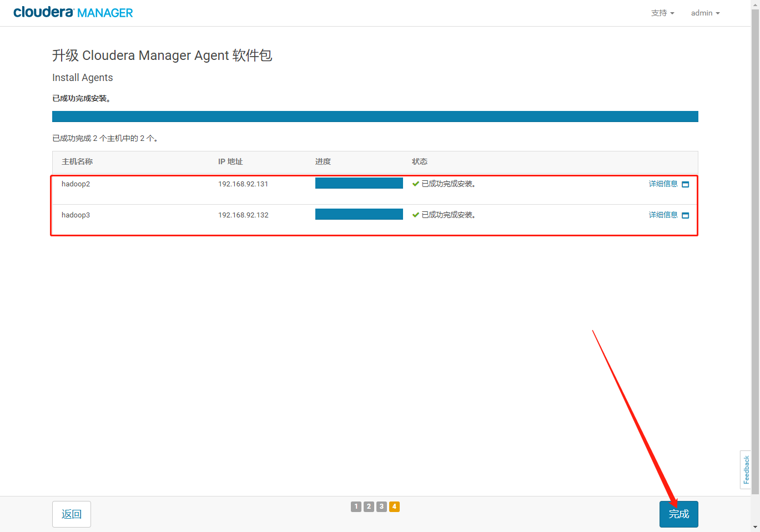Click the 已成功完成 2 个主机中的 2 个 summary

point(105,138)
